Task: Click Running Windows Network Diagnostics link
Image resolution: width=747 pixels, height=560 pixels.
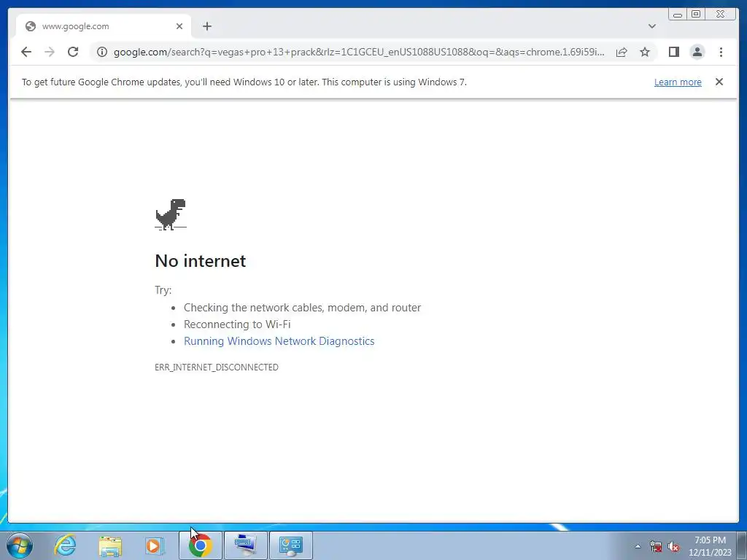Action: [x=279, y=341]
